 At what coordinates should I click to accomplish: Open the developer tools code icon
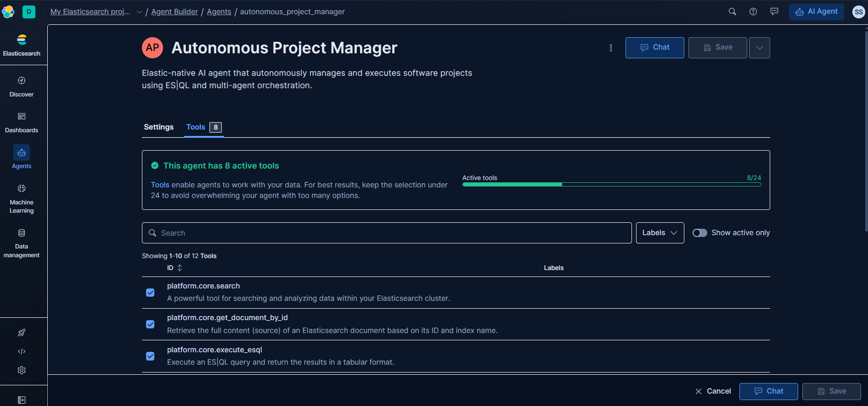pos(22,351)
